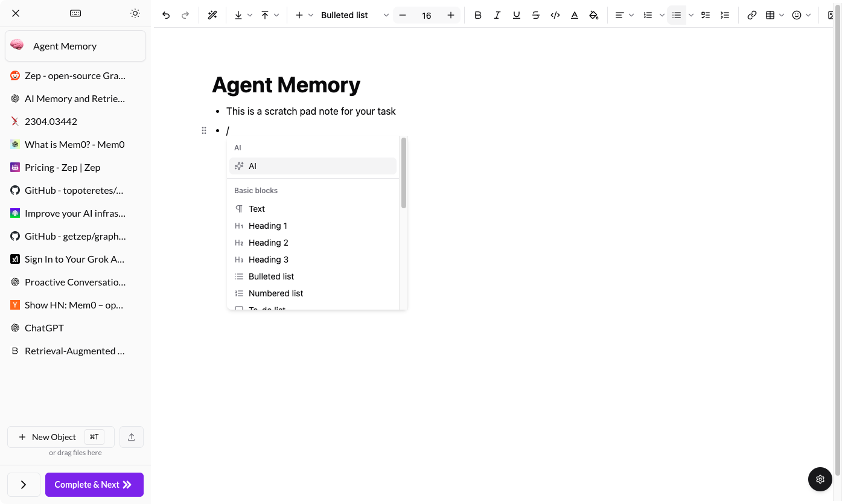This screenshot has width=845, height=504.
Task: Click the New Object button
Action: [x=60, y=437]
